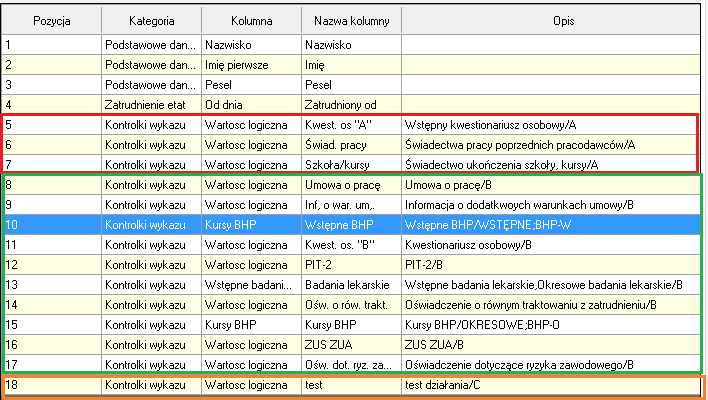
Task: Sort by the Kategoria column header
Action: (x=152, y=21)
